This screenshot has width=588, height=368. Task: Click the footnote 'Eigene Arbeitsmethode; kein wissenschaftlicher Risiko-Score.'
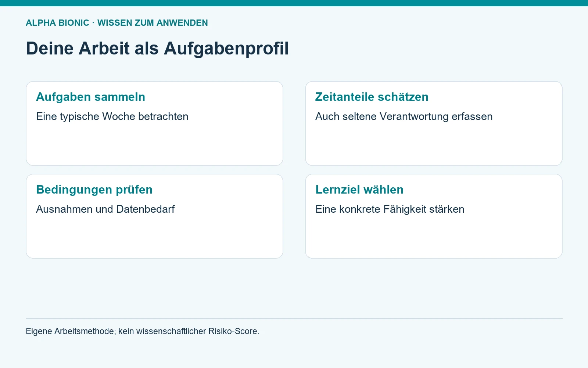click(x=143, y=331)
